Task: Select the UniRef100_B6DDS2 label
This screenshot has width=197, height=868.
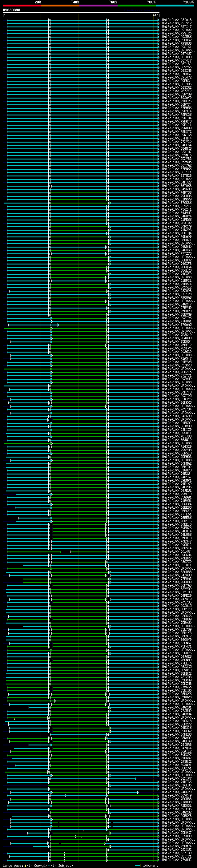Action: pyautogui.click(x=177, y=260)
